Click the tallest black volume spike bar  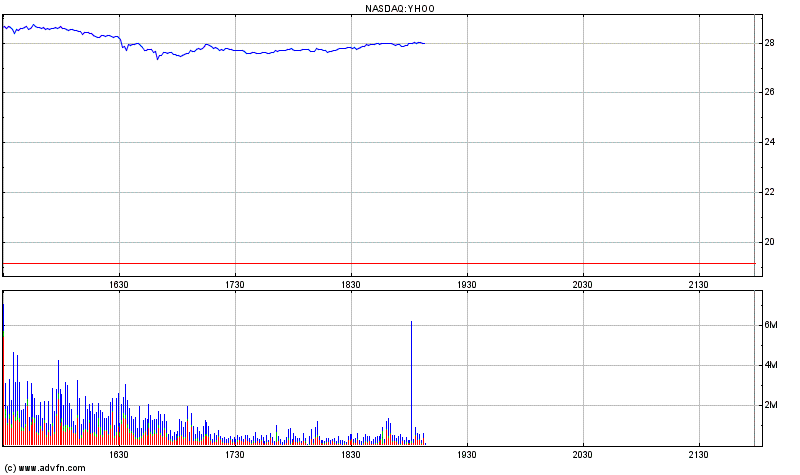[411, 380]
